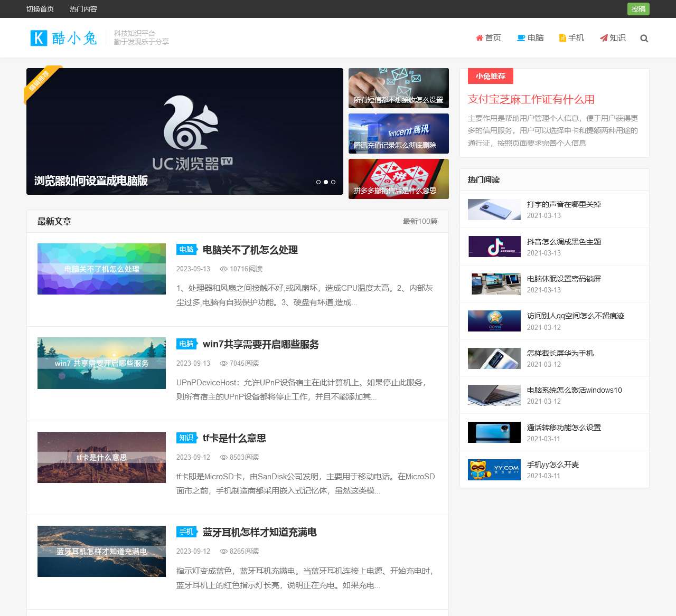Open the 最新100篇 link
This screenshot has width=676, height=616.
tap(420, 221)
